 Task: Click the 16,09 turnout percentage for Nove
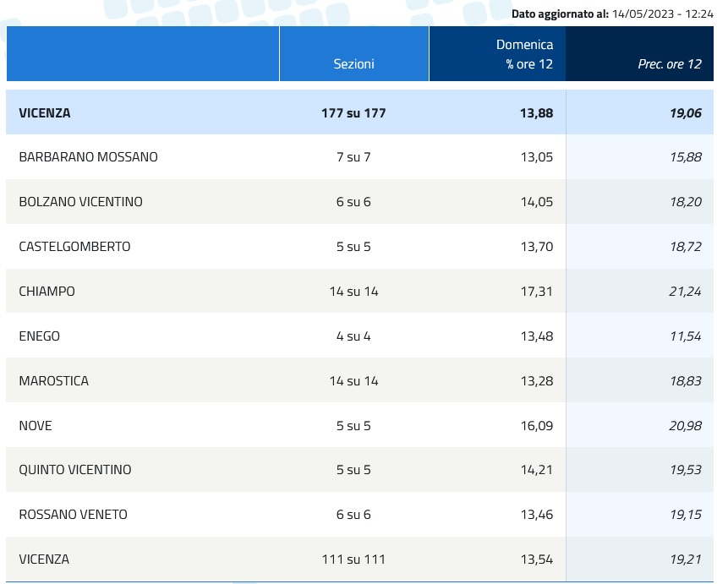tap(536, 426)
